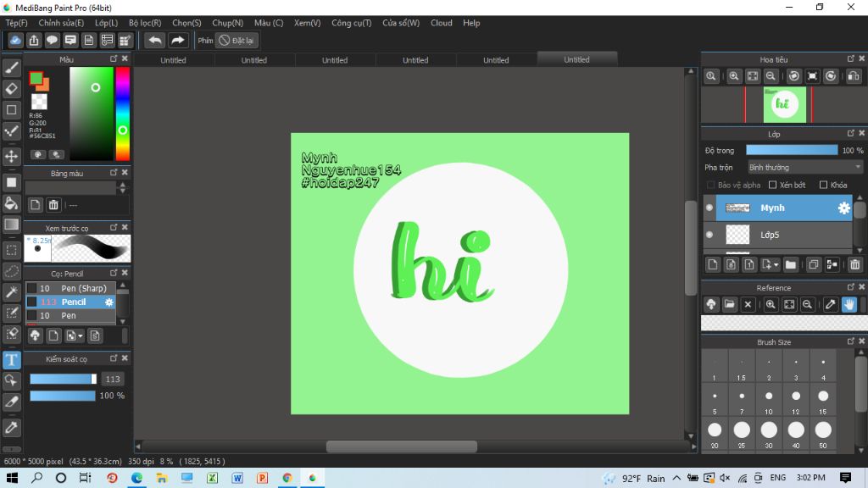Choose brush size 1.5 in Brush Size panel
The image size is (868, 488).
[x=742, y=366]
